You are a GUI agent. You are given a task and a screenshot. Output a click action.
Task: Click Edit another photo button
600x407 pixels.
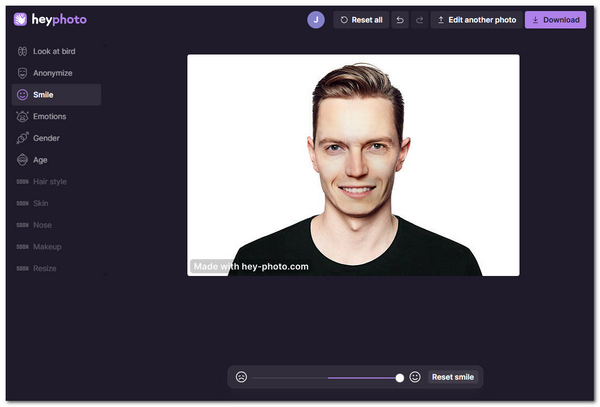[476, 20]
